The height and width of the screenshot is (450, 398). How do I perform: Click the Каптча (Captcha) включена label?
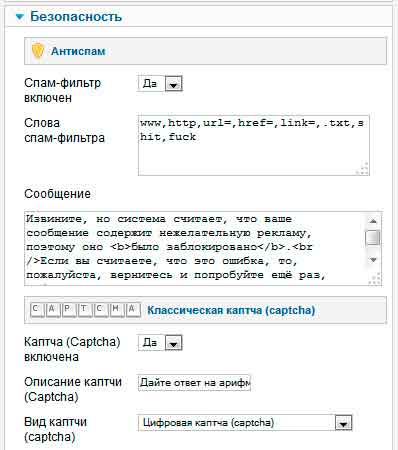click(x=72, y=349)
